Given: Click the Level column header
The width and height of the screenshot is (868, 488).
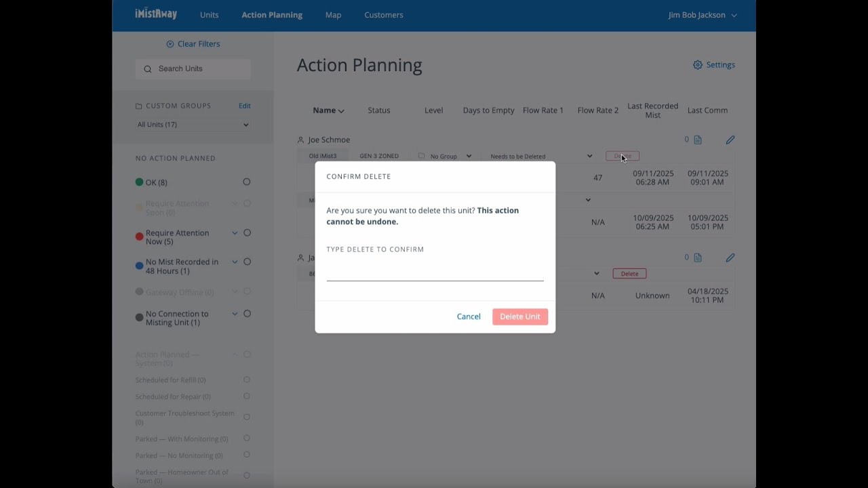Looking at the screenshot, I should [434, 110].
